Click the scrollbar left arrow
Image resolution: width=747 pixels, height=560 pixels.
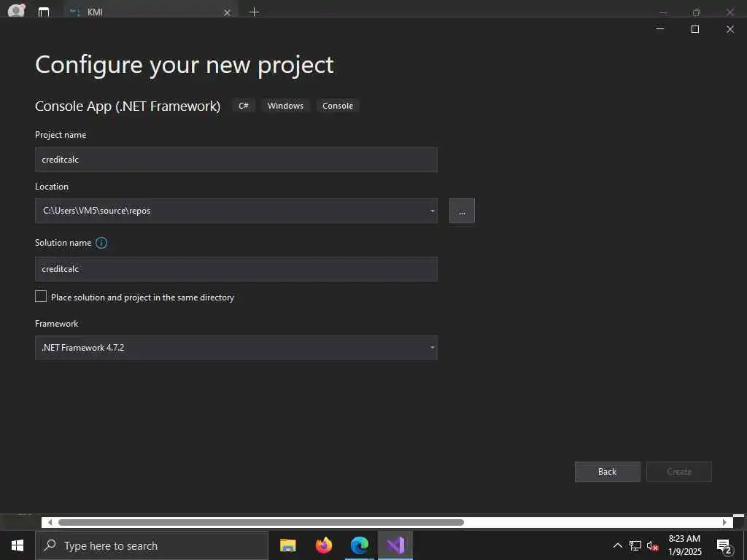tap(50, 522)
